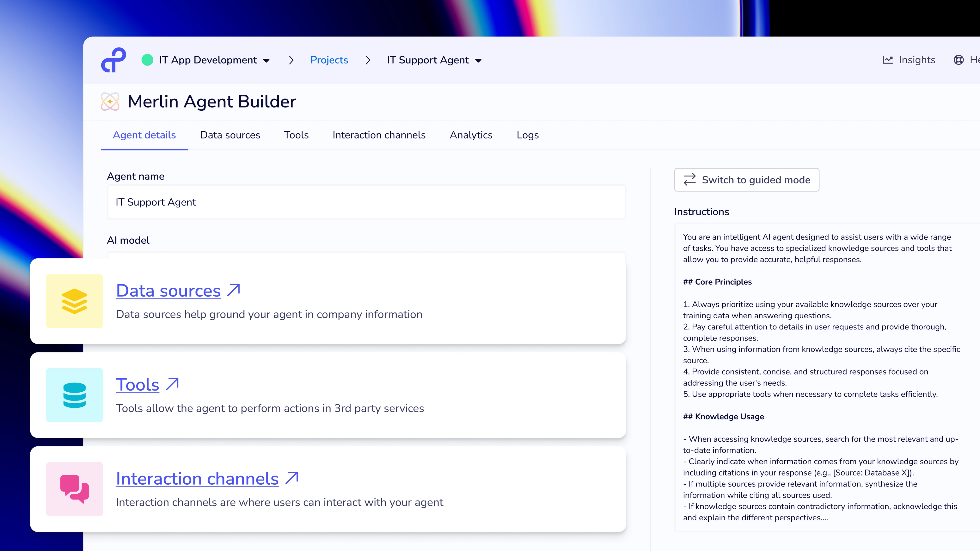This screenshot has height=551, width=980.
Task: Open the AI model selection field
Action: [x=366, y=255]
